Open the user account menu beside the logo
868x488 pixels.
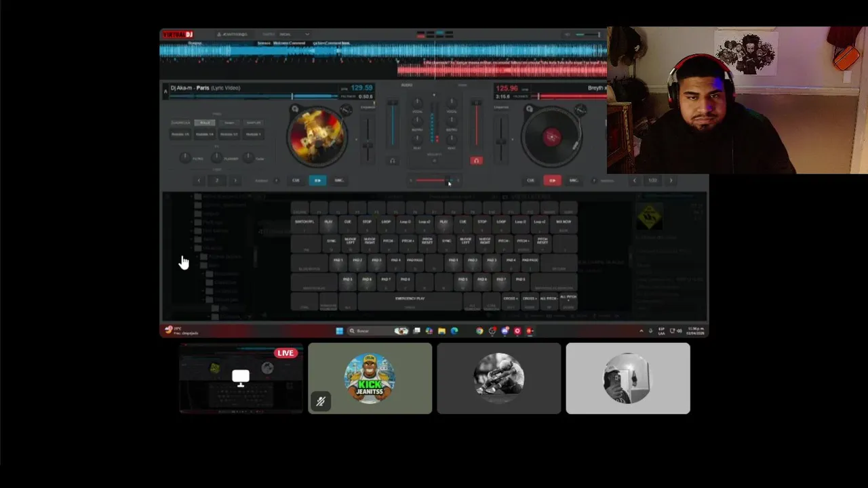click(232, 35)
